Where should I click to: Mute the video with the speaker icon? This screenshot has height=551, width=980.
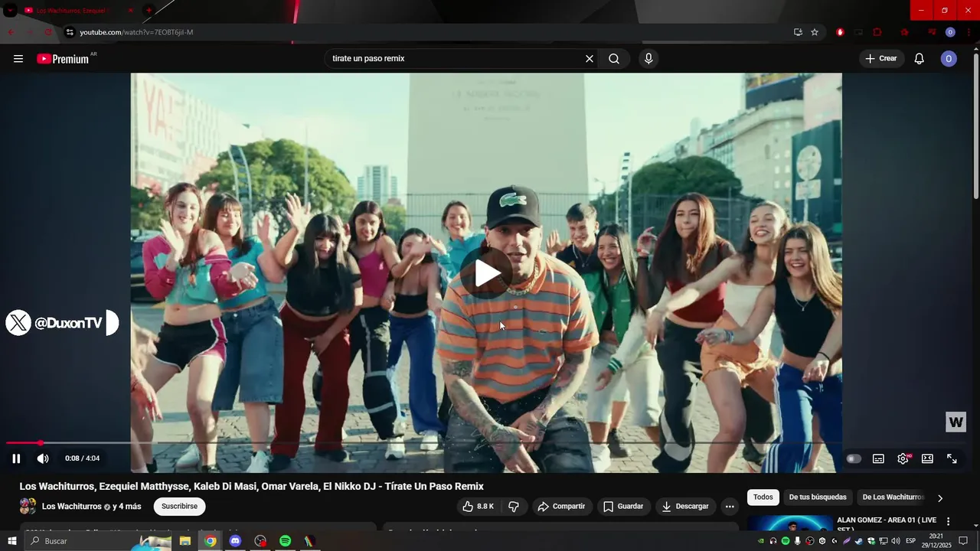pyautogui.click(x=43, y=458)
